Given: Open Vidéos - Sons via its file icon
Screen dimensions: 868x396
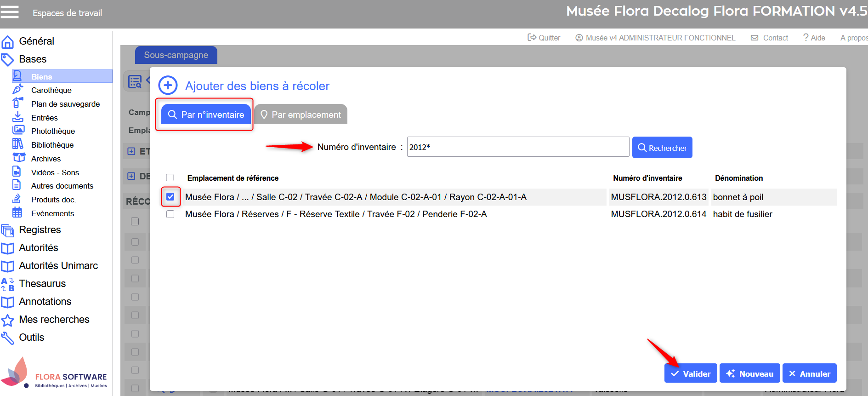Looking at the screenshot, I should click(x=17, y=172).
